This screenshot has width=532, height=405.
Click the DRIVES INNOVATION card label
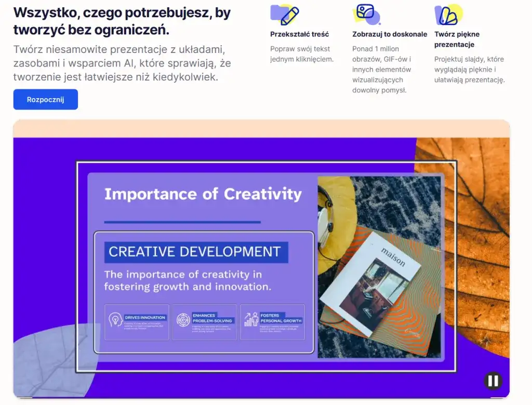coord(145,317)
